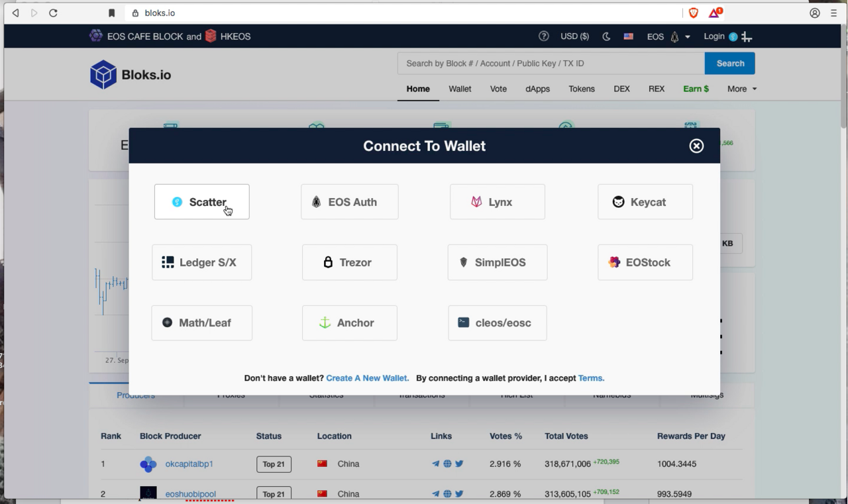Screen dimensions: 848x504
Task: Open Tokens nav item
Action: click(x=582, y=89)
